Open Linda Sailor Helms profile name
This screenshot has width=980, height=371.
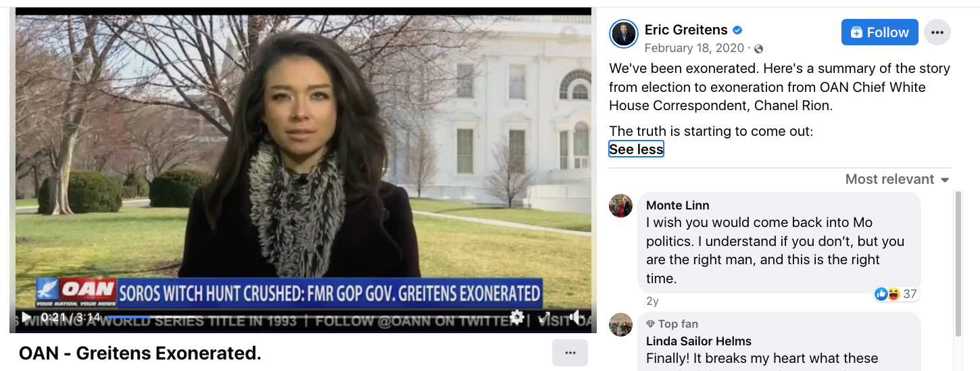pyautogui.click(x=699, y=341)
